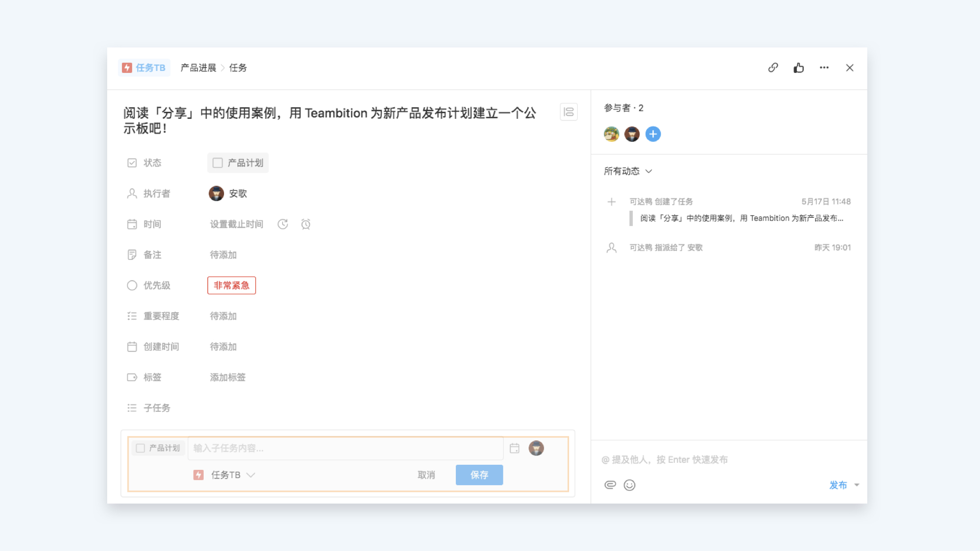This screenshot has height=551, width=980.
Task: Click the 参与者 · 2 heading
Action: pos(623,108)
